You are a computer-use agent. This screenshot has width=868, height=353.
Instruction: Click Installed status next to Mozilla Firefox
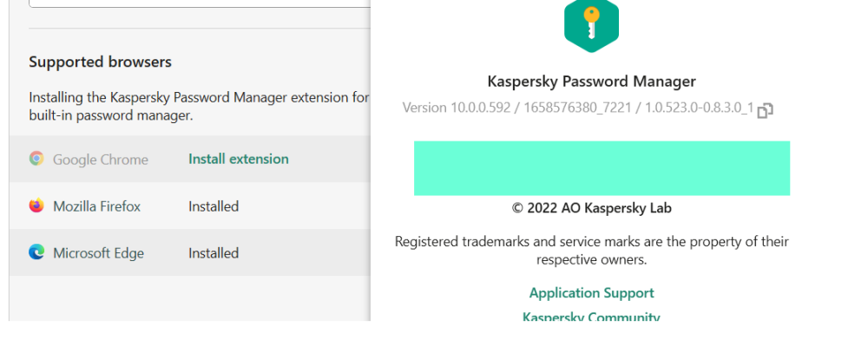click(214, 206)
